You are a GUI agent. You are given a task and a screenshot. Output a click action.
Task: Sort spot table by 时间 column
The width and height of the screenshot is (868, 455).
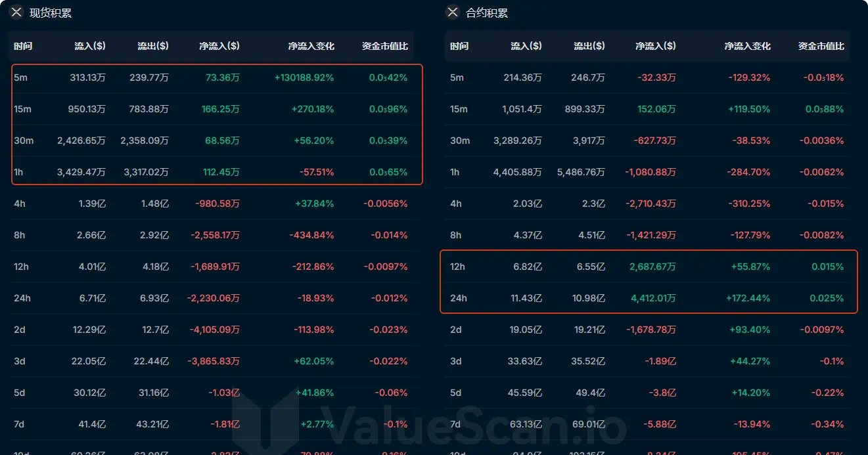(23, 46)
